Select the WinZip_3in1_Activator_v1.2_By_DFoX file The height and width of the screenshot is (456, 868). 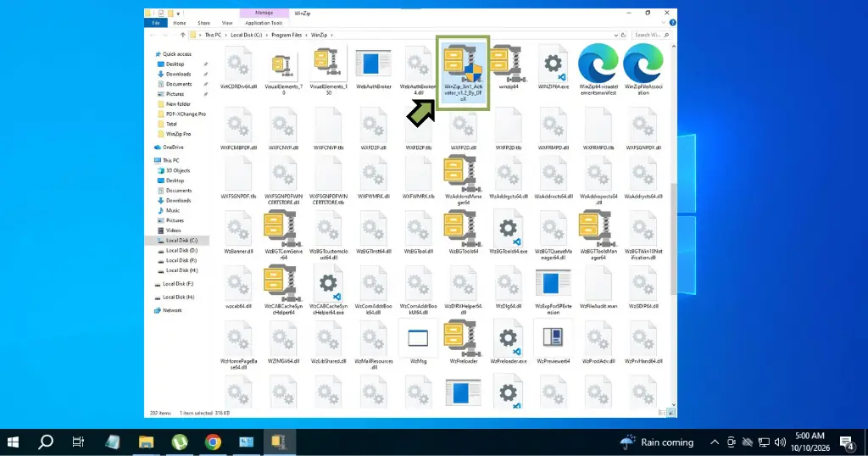pyautogui.click(x=464, y=73)
